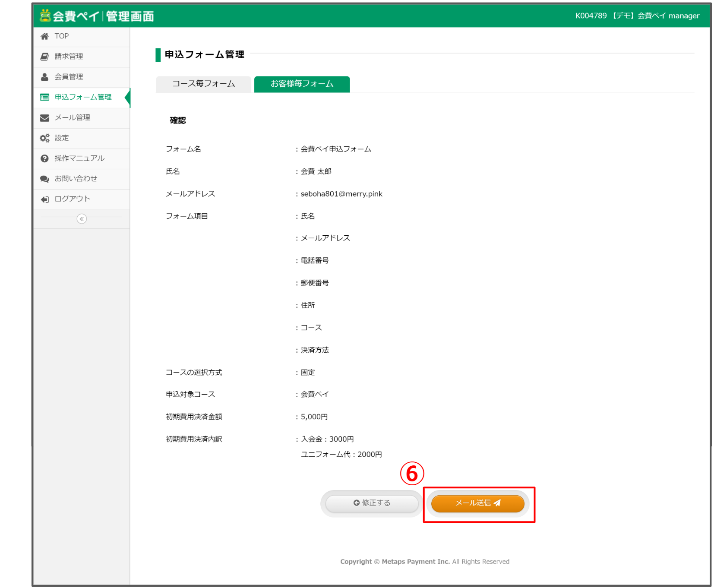Collapse the sidebar with the chevron control

(81, 219)
